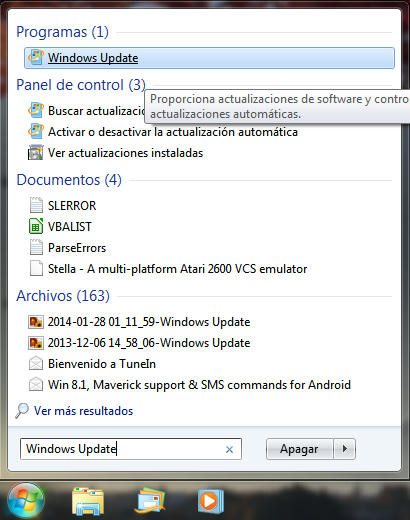Click the Bienvenido a TuneIn mail icon

(x=36, y=363)
